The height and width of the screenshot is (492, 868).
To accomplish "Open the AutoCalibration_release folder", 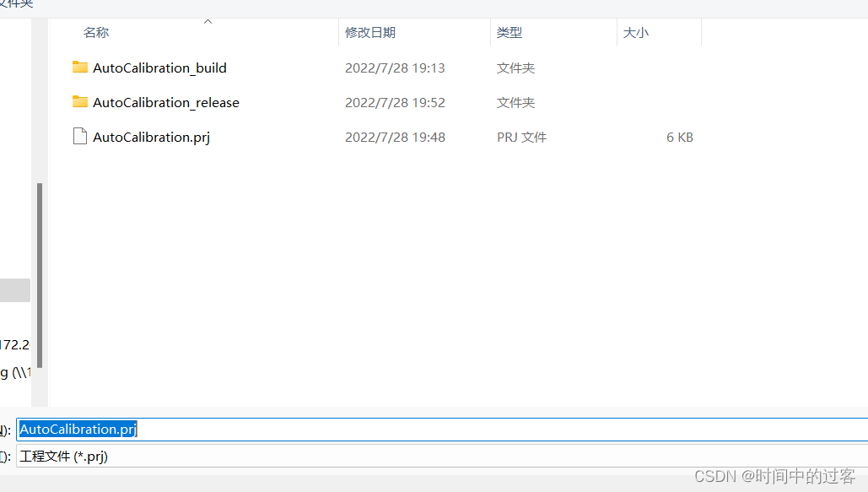I will pyautogui.click(x=166, y=102).
